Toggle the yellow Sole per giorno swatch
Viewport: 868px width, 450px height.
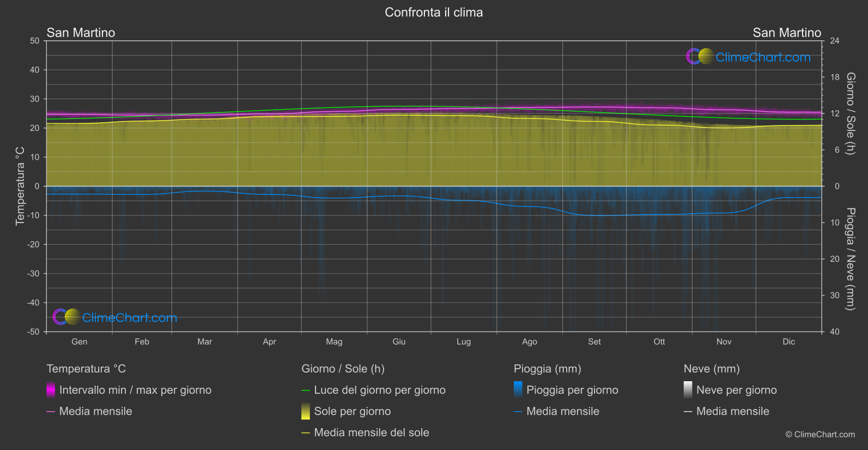point(306,411)
